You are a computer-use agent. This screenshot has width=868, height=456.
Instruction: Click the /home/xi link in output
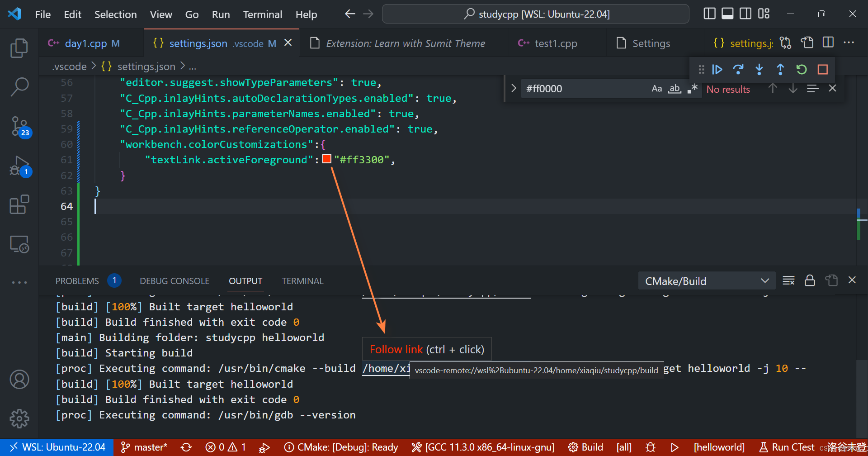tap(386, 369)
